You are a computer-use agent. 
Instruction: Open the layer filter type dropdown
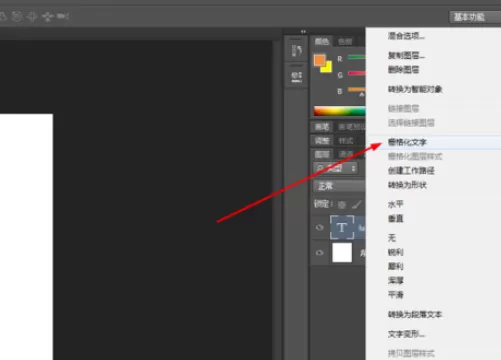click(x=335, y=168)
